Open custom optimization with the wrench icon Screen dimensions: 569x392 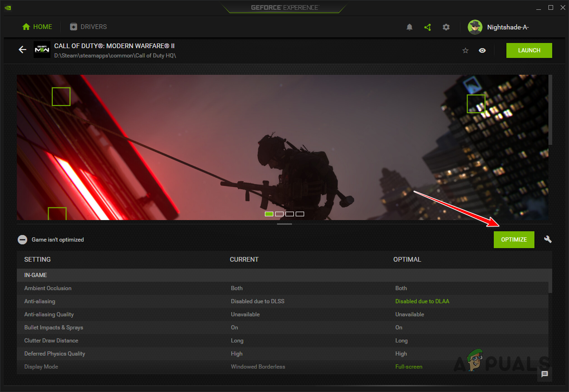(x=548, y=239)
